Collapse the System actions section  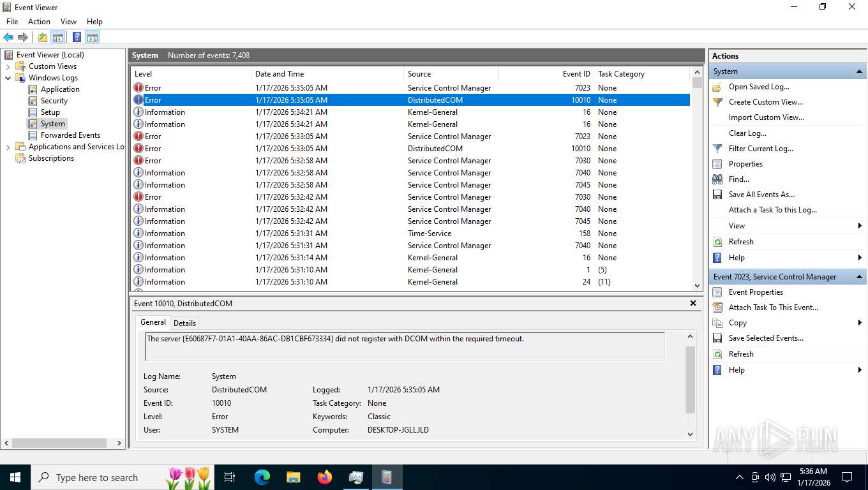click(x=859, y=71)
